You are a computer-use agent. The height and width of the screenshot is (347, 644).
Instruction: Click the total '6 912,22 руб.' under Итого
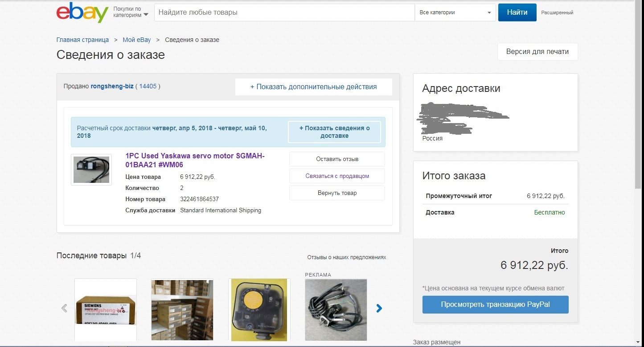tap(534, 265)
